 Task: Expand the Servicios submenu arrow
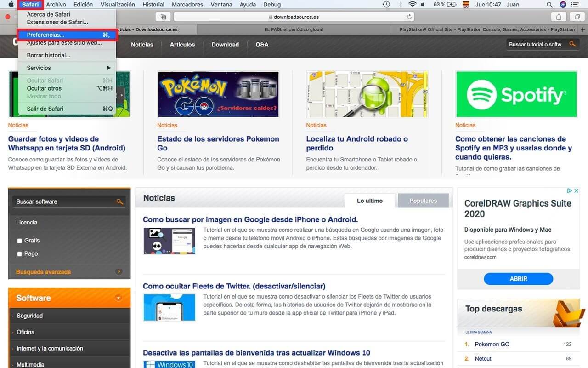[x=109, y=68]
